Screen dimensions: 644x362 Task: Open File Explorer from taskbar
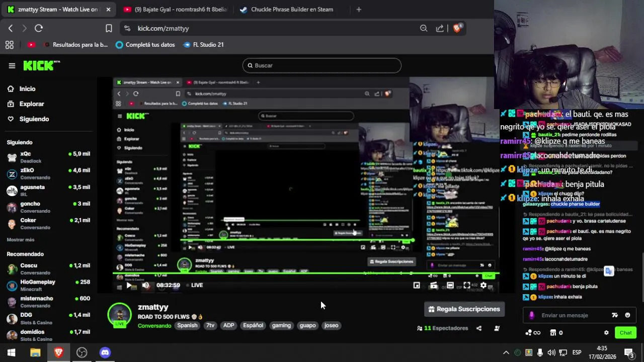click(35, 352)
